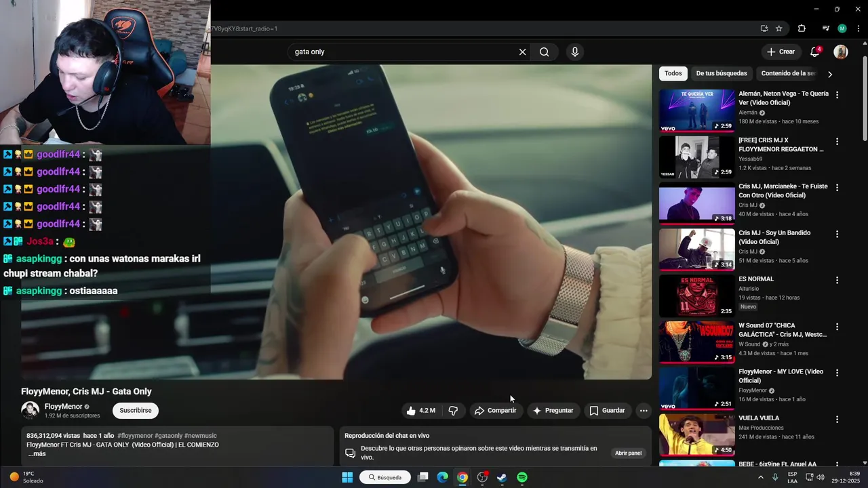Click the #gataonly hashtag
This screenshot has height=488, width=868.
click(168, 436)
